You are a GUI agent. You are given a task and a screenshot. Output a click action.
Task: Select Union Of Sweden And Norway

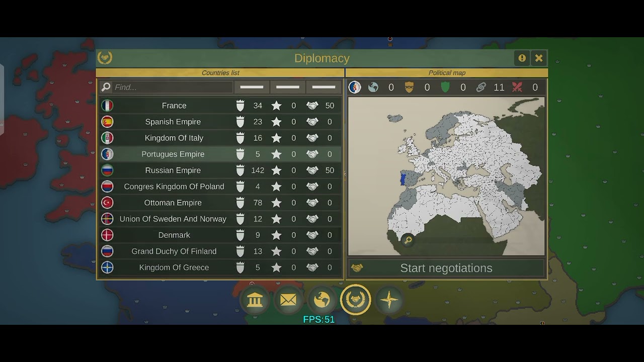(220, 219)
